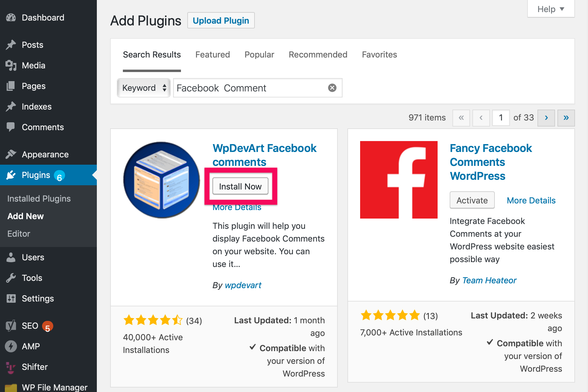Visit author Team Heateor link
The height and width of the screenshot is (392, 588).
click(489, 280)
